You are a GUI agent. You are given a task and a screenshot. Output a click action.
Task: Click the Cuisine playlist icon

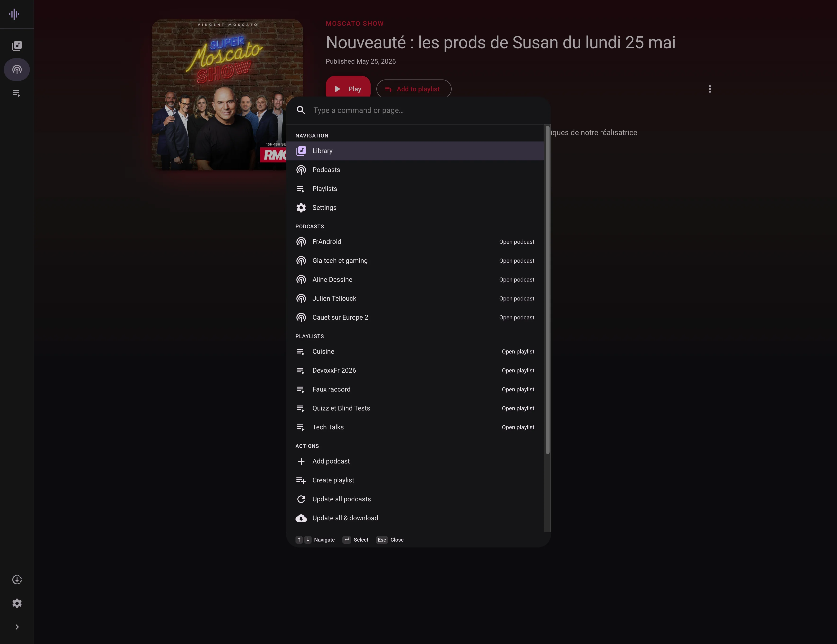coord(301,352)
